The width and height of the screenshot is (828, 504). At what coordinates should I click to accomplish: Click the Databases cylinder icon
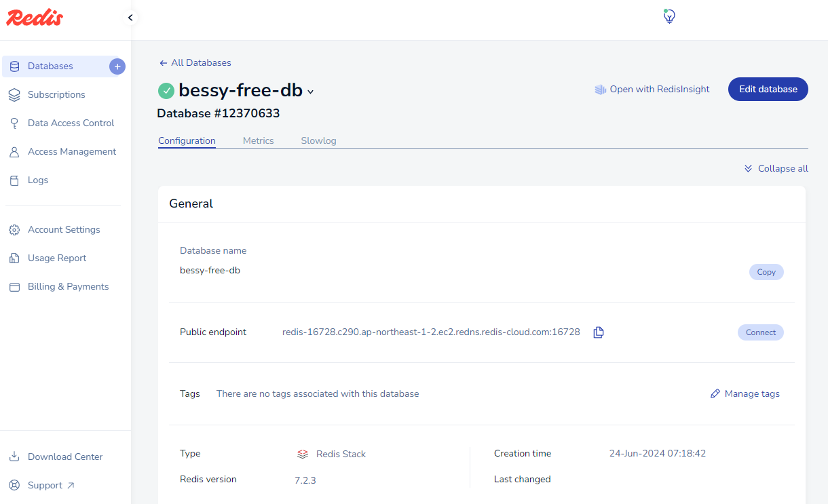(x=14, y=66)
